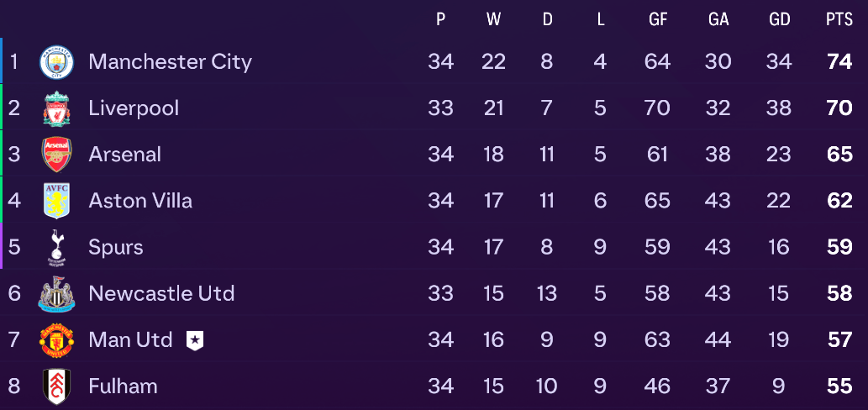
Task: Click the Spurs cockerel logo
Action: 56,247
